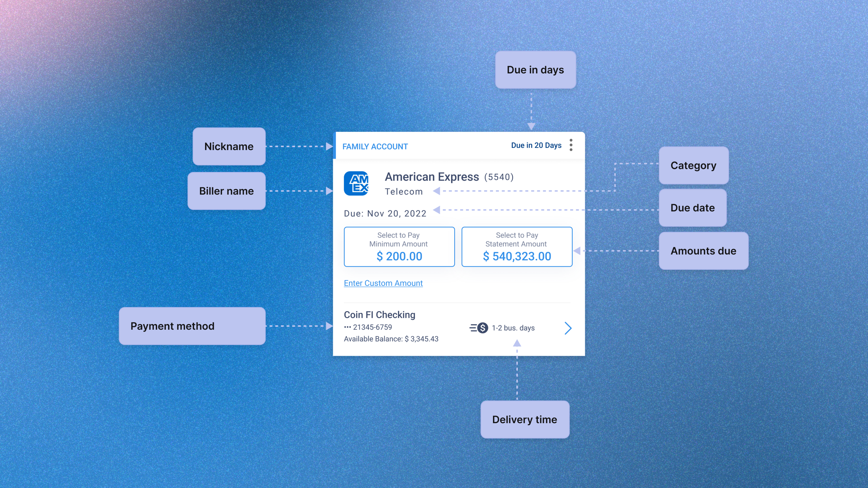
Task: Select to pay the Minimum Amount $200.00
Action: click(399, 247)
